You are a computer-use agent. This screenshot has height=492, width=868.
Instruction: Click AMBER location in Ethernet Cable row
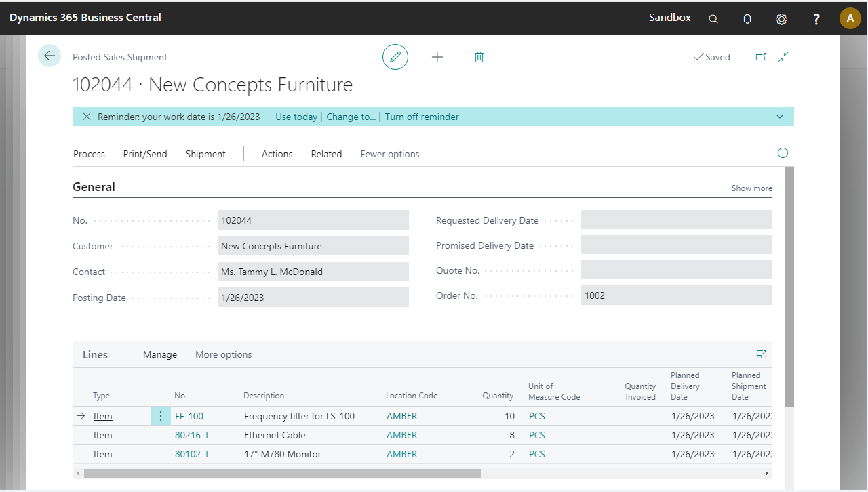point(402,435)
